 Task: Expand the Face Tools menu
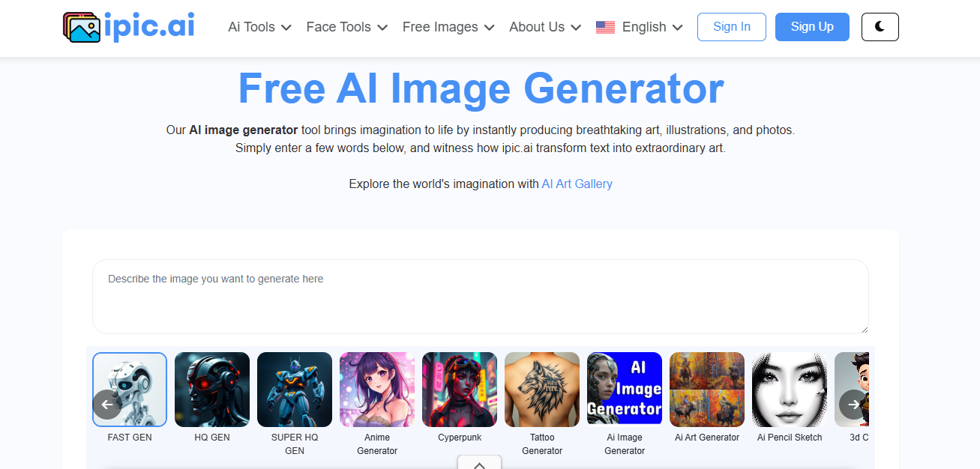(x=347, y=27)
